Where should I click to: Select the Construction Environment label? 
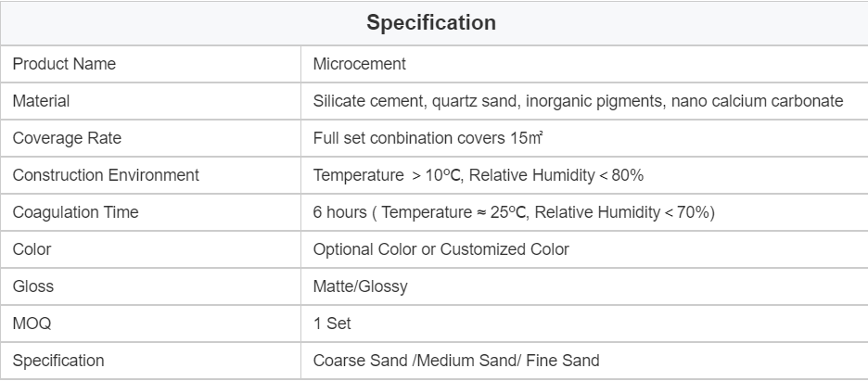pos(106,175)
